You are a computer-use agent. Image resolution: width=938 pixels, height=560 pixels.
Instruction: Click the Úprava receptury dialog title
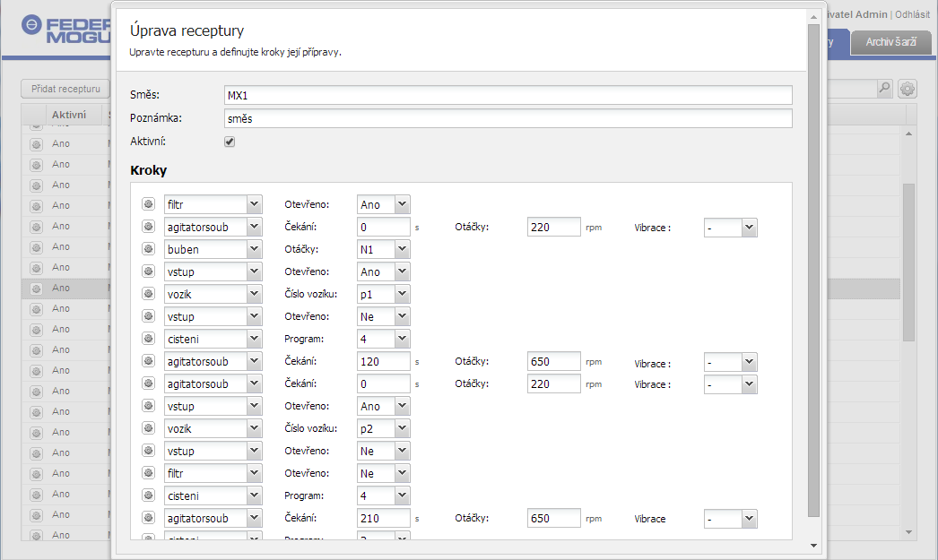click(x=187, y=30)
